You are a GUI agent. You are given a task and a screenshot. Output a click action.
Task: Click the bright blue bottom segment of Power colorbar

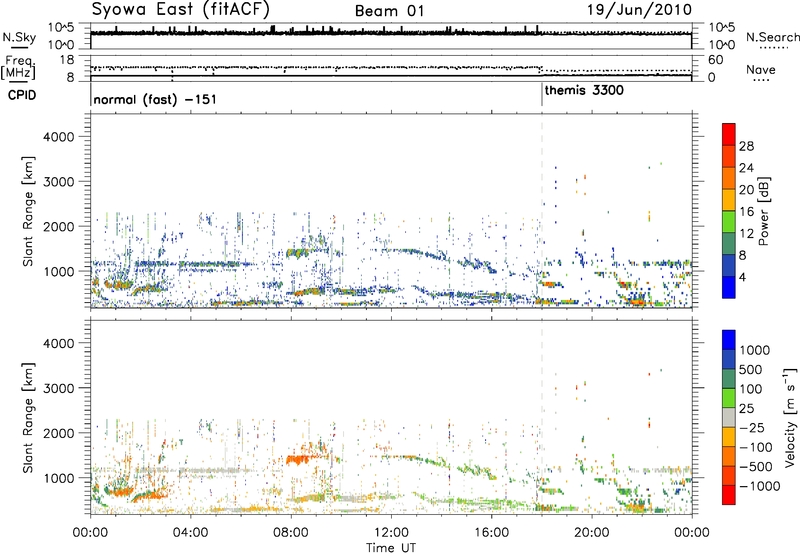tap(729, 287)
